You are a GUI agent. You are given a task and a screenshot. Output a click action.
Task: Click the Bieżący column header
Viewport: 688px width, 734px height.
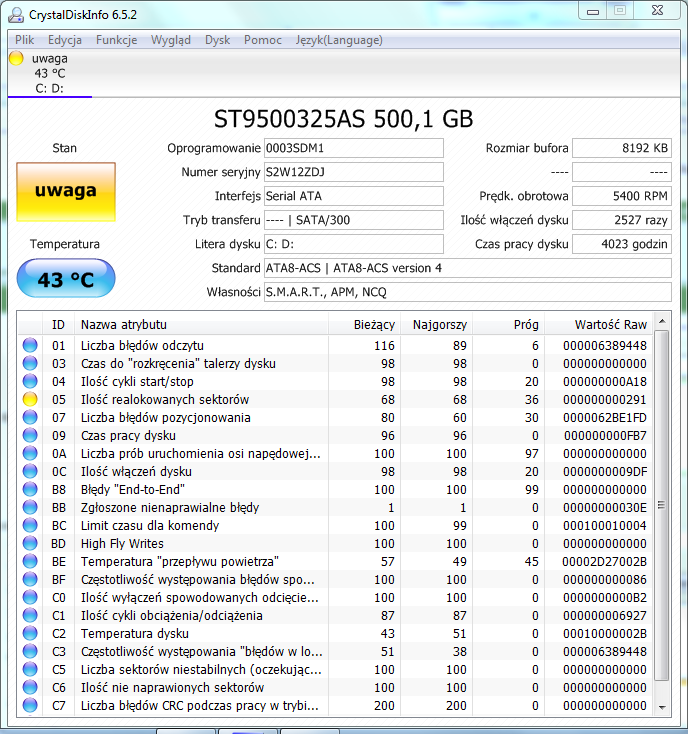[x=364, y=324]
